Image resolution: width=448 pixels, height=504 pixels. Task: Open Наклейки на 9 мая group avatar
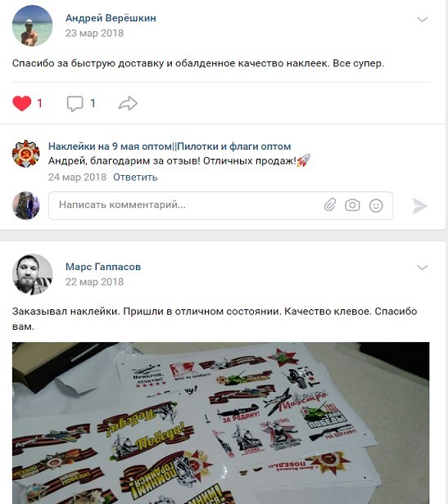[x=25, y=154]
